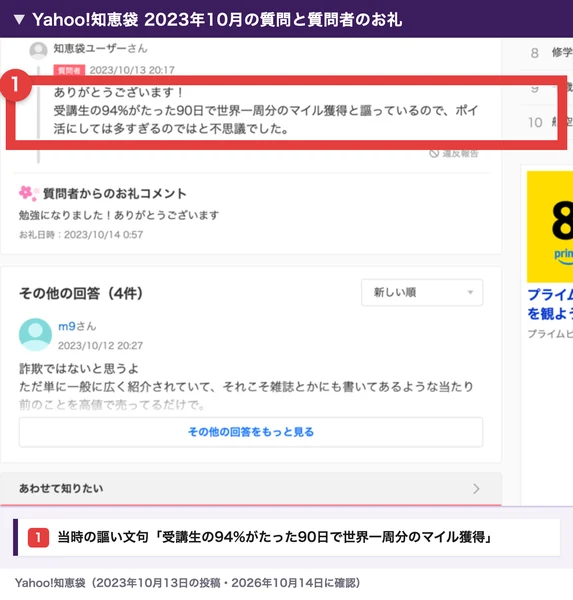The image size is (573, 600).
Task: Click the cherry blossom icon beside お礼コメント
Action: [x=28, y=193]
